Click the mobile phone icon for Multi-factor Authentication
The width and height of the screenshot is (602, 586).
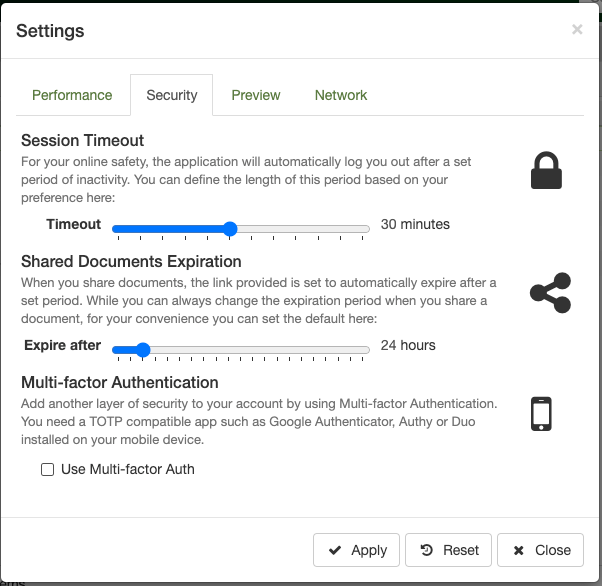click(541, 413)
